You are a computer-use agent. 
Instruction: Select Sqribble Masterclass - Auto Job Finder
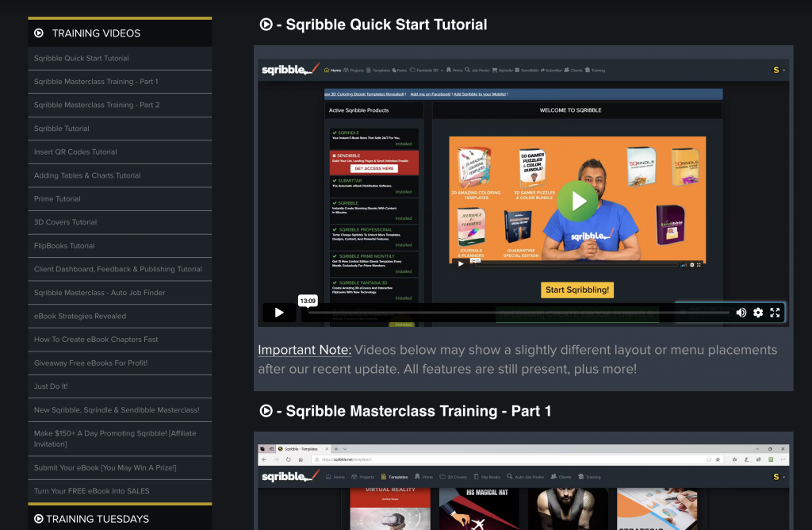click(x=120, y=293)
